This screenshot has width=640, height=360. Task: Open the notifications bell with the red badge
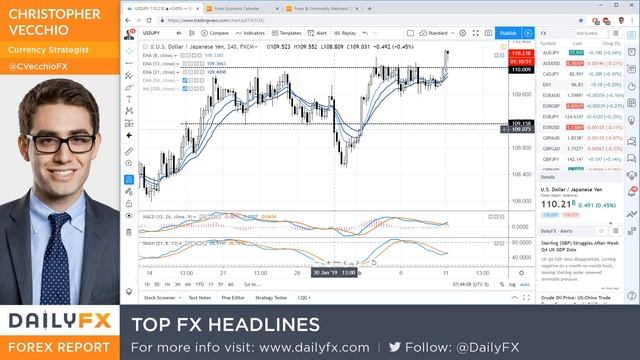coord(631,192)
